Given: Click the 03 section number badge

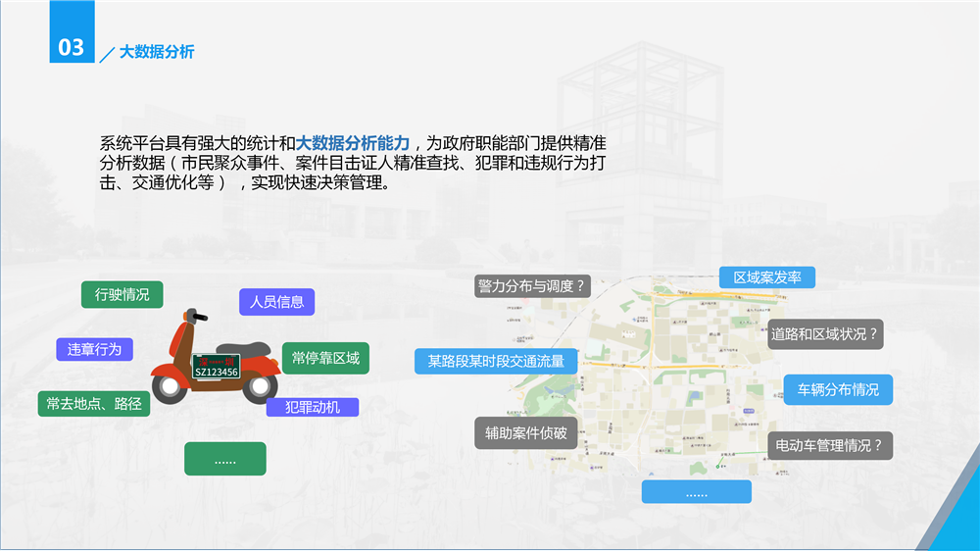Looking at the screenshot, I should pyautogui.click(x=72, y=46).
